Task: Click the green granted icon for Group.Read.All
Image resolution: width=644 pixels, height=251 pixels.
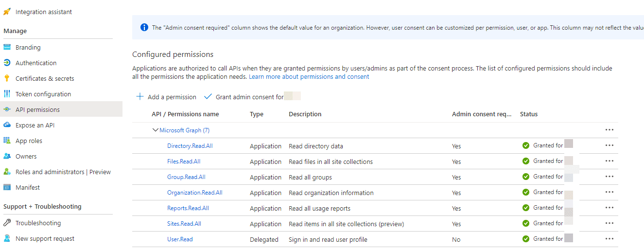Action: [x=526, y=177]
